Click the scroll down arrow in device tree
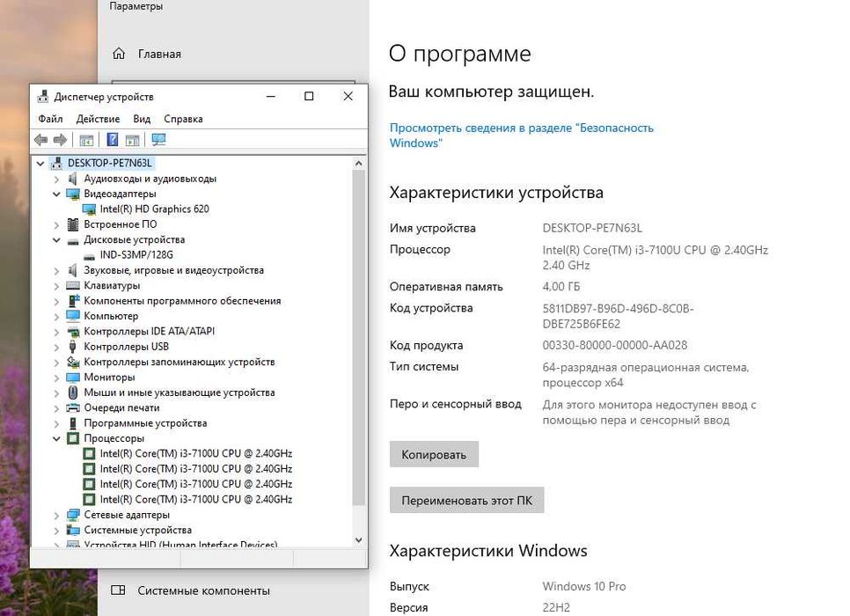Viewport: 850px width, 616px height. 358,539
